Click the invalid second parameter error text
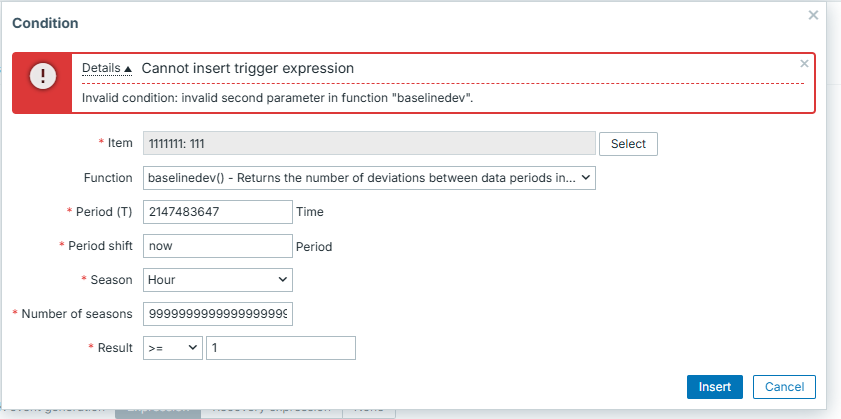Screen dimensions: 841x419 (x=277, y=98)
